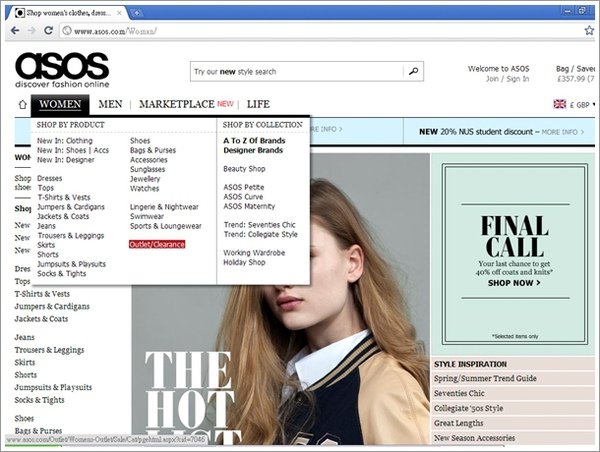Open New Season Accessories link
Screen dimensions: 600x452
click(474, 438)
